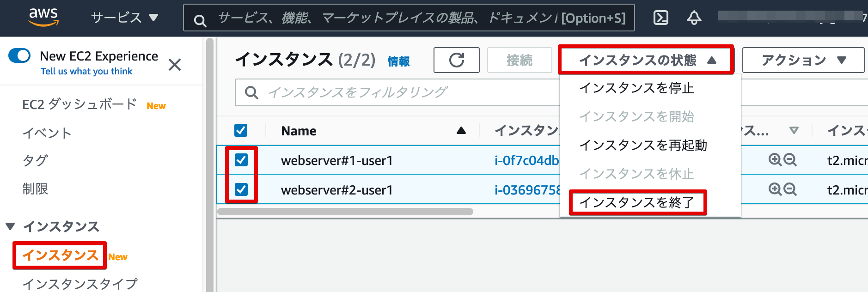Screen dimensions: 868x292
Task: Click the filter triangle in the column header
Action: click(794, 130)
